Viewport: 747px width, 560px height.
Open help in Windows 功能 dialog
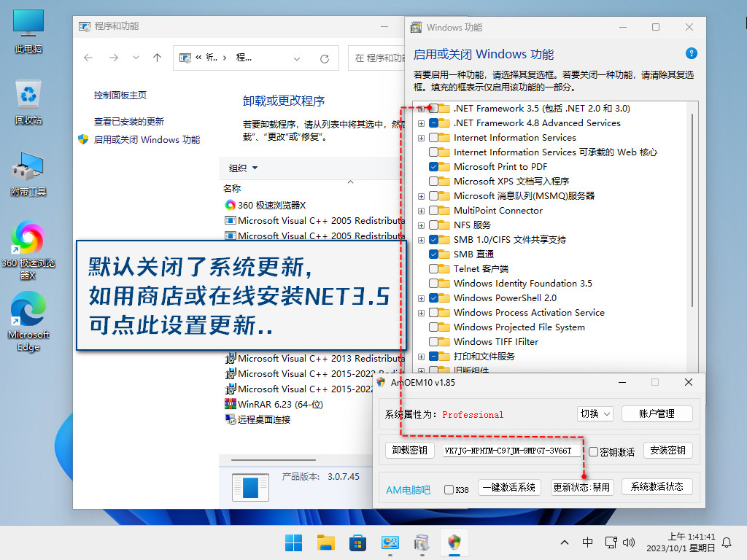click(x=692, y=53)
